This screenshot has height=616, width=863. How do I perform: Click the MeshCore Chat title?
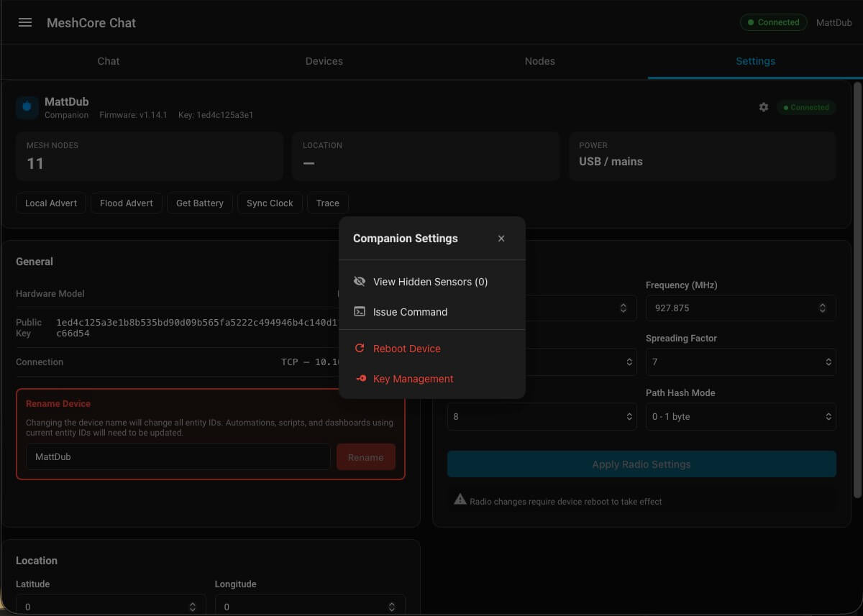click(x=91, y=23)
